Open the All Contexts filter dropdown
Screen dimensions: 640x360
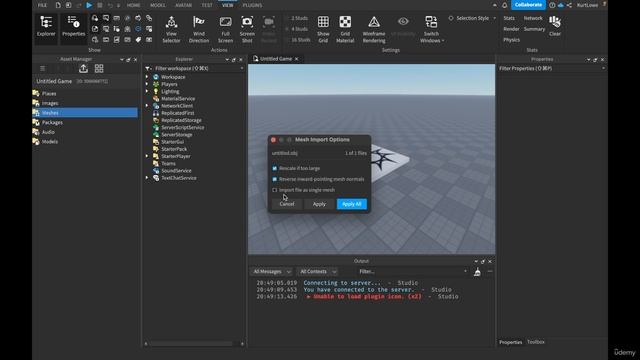tap(318, 271)
